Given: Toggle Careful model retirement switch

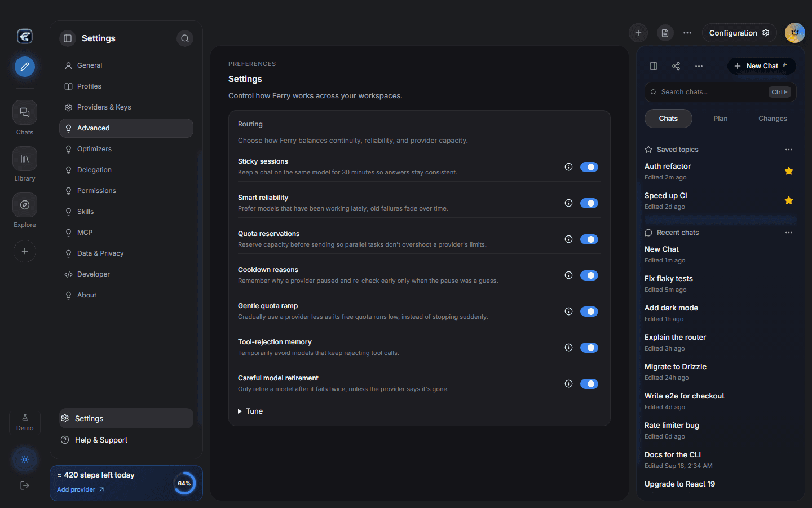Looking at the screenshot, I should pyautogui.click(x=589, y=384).
